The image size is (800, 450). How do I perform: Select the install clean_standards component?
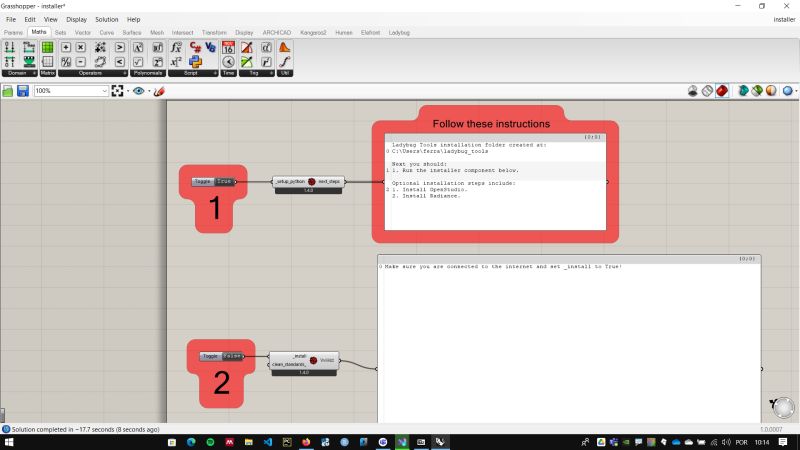click(304, 363)
